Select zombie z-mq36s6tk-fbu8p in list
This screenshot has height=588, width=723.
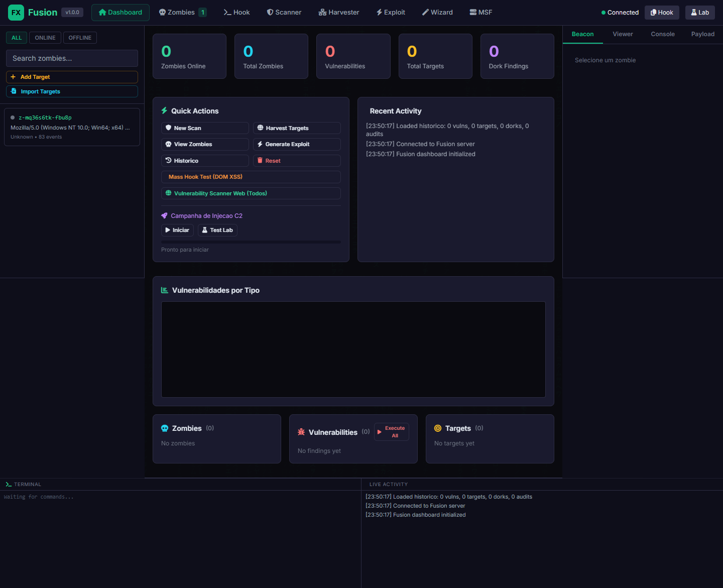(72, 127)
